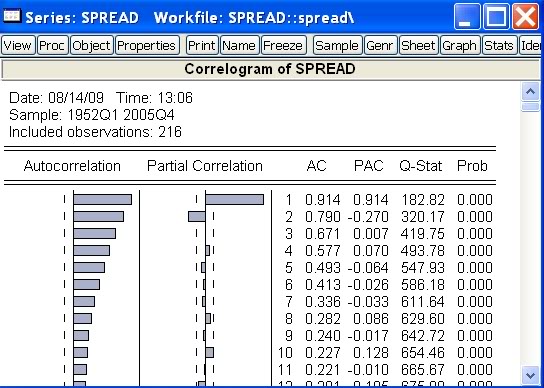Open the Object menu button

tap(92, 45)
